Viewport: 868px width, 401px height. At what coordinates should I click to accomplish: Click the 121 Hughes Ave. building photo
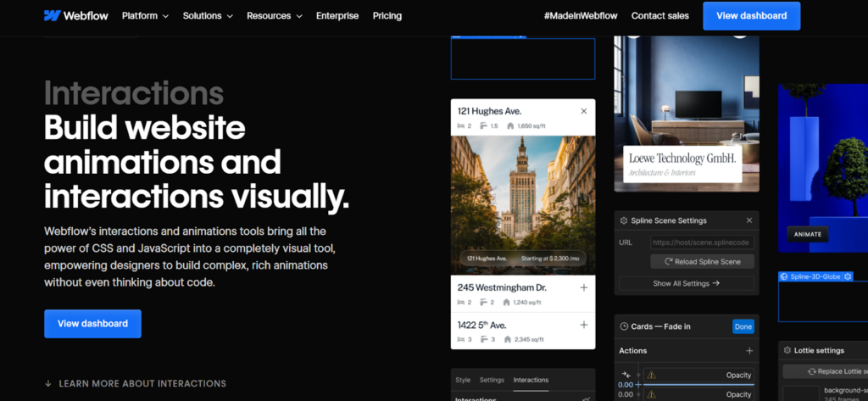(x=522, y=205)
